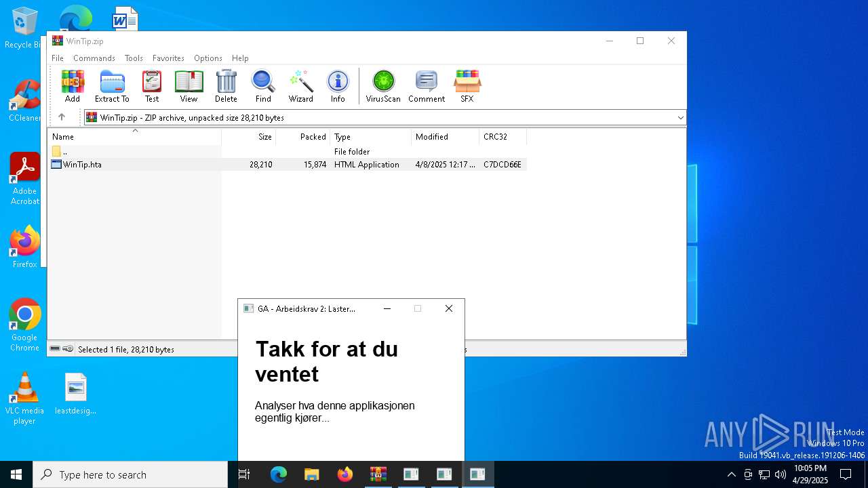Open the clock showing 10:05 PM

[810, 474]
